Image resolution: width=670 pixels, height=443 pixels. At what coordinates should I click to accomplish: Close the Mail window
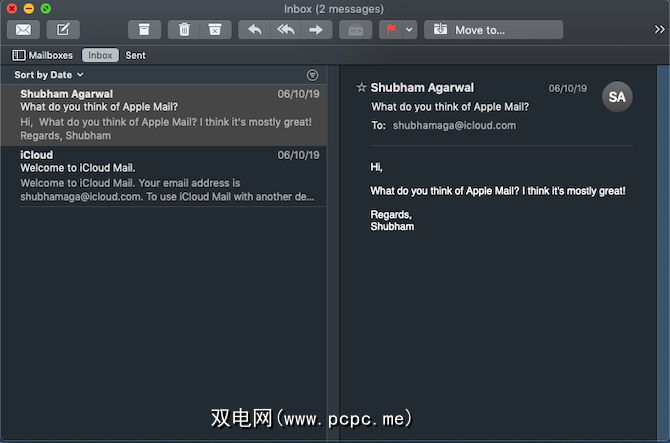(x=12, y=8)
